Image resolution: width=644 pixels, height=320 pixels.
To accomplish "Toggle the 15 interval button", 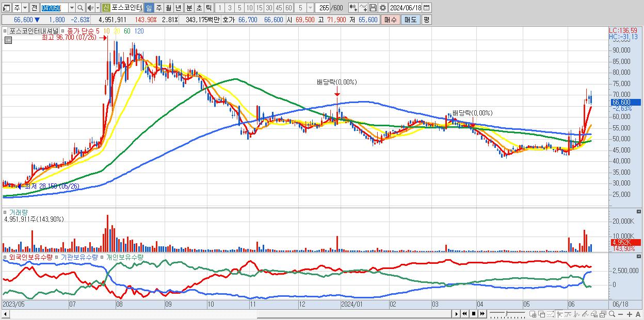I will point(259,8).
